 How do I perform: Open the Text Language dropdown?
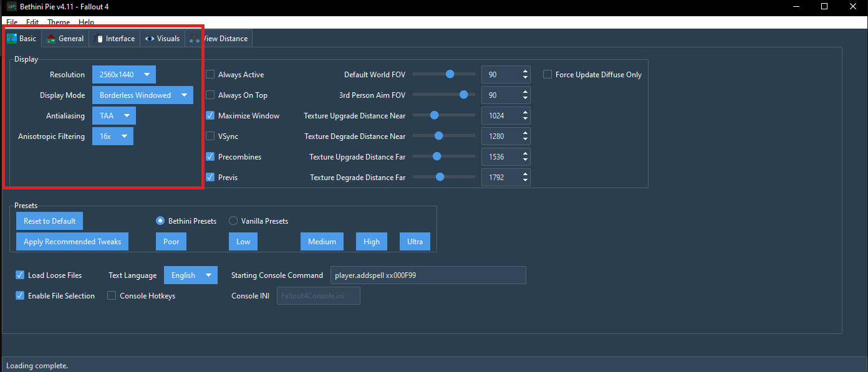(191, 275)
